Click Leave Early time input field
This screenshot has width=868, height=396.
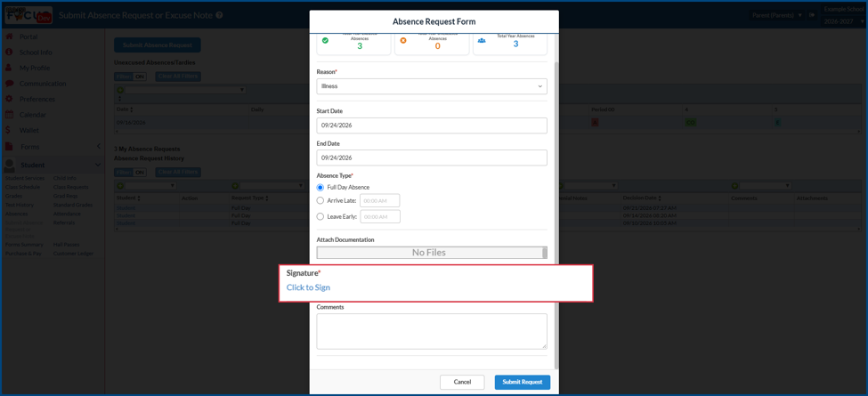(x=380, y=217)
